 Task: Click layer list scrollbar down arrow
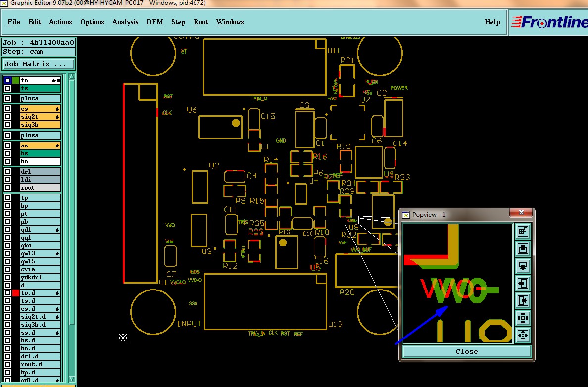[x=72, y=379]
